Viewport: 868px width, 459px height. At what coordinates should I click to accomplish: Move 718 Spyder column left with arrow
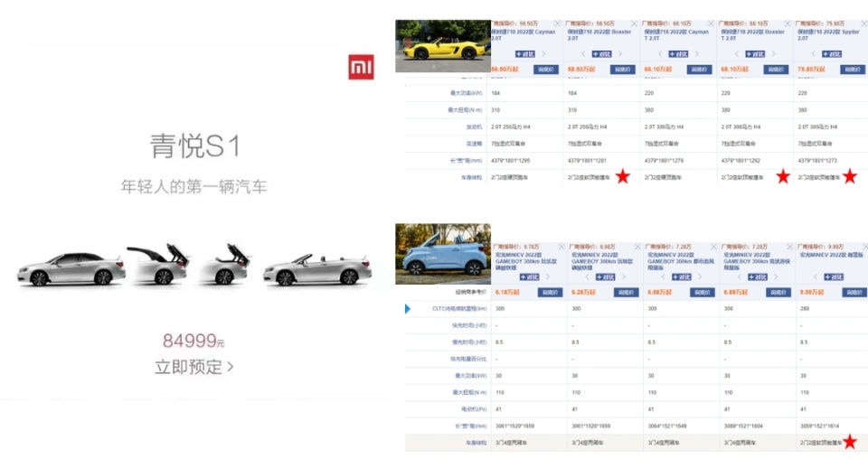point(813,53)
